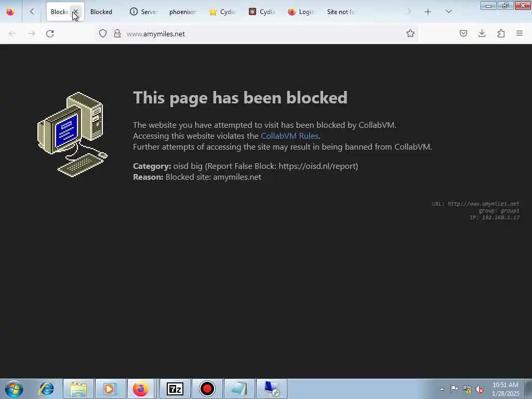Open a new tab with plus button
Image resolution: width=532 pixels, height=399 pixels.
[x=428, y=12]
